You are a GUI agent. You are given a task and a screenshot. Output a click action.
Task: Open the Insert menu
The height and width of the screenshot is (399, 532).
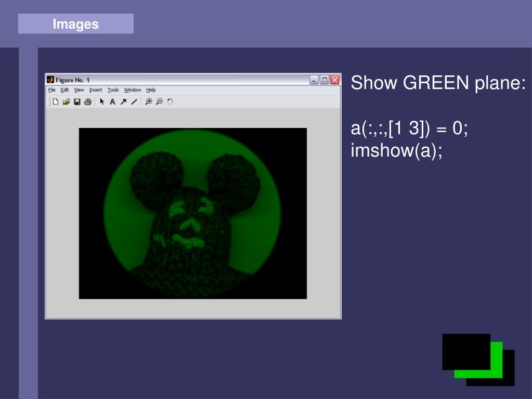[x=96, y=90]
